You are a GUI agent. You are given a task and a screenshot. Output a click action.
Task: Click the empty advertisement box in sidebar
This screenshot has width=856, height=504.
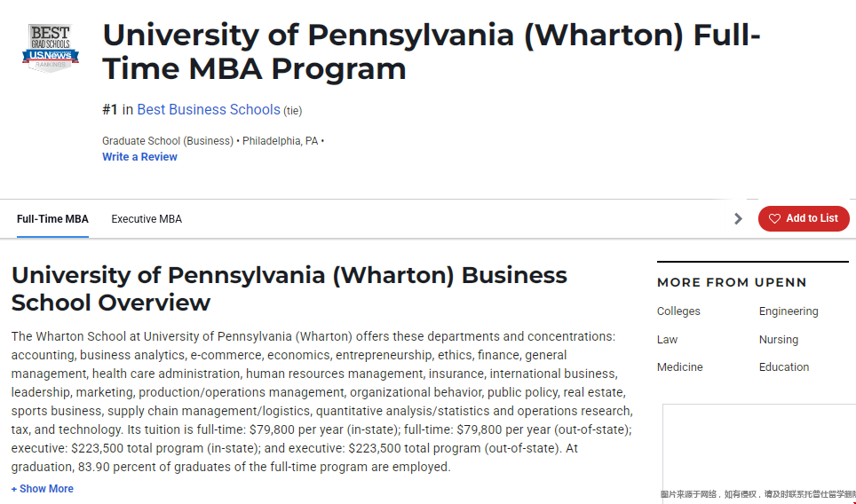click(759, 447)
